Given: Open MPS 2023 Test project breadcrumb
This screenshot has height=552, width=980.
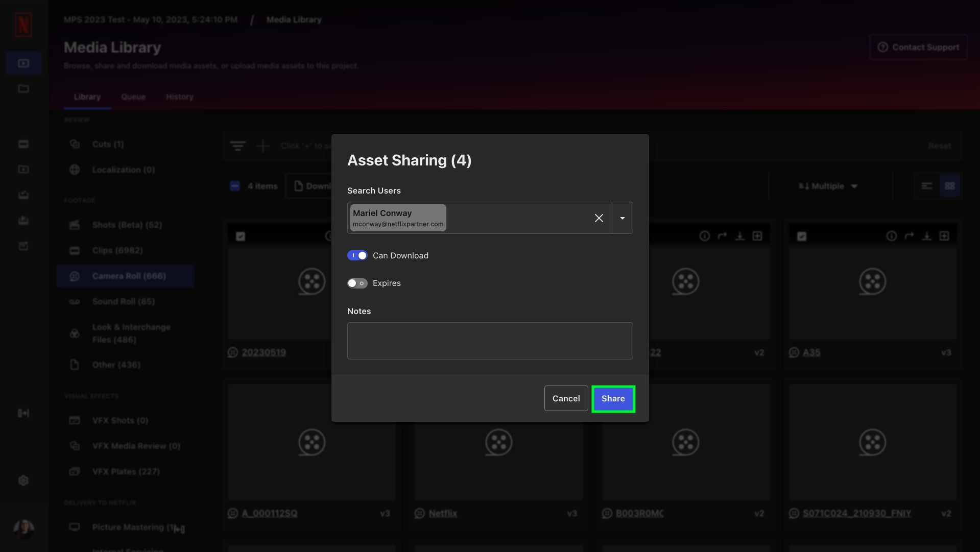Looking at the screenshot, I should [x=151, y=19].
